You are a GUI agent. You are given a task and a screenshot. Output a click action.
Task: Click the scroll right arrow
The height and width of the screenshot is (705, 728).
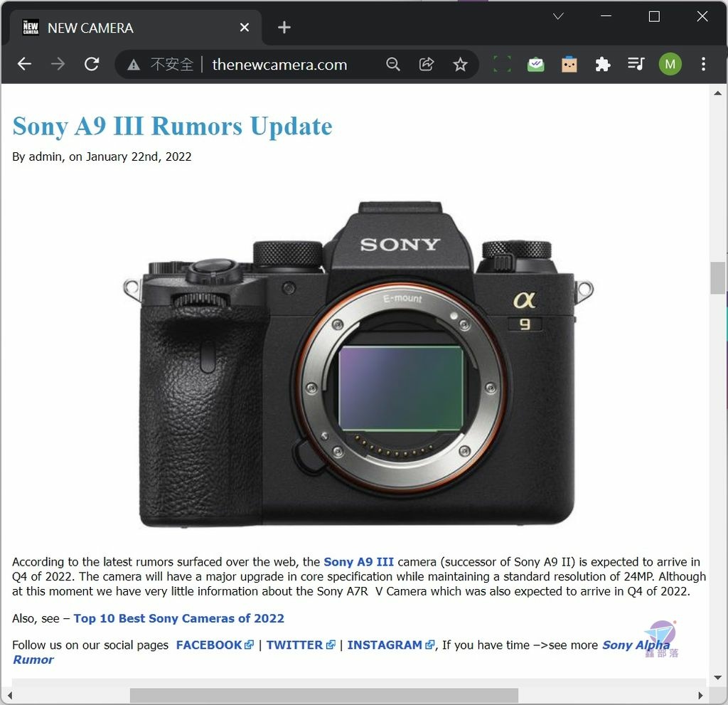point(700,695)
